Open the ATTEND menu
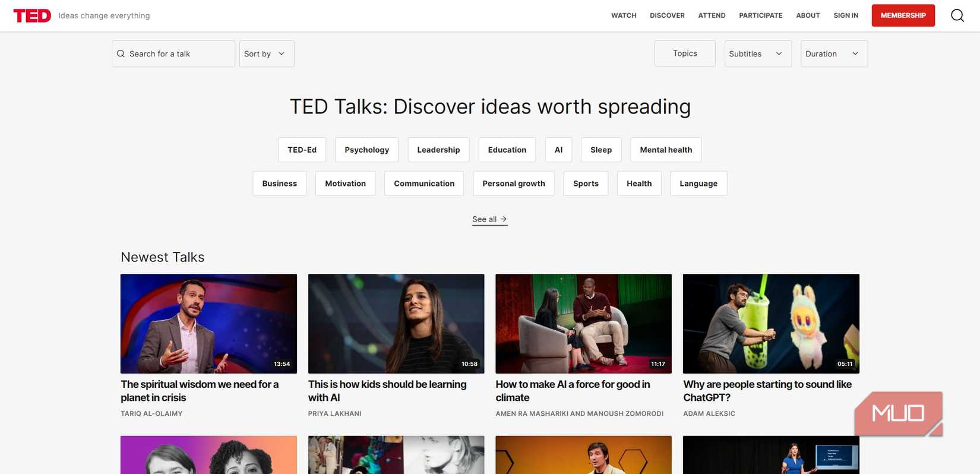Screen dimensions: 980x474 pos(712,15)
